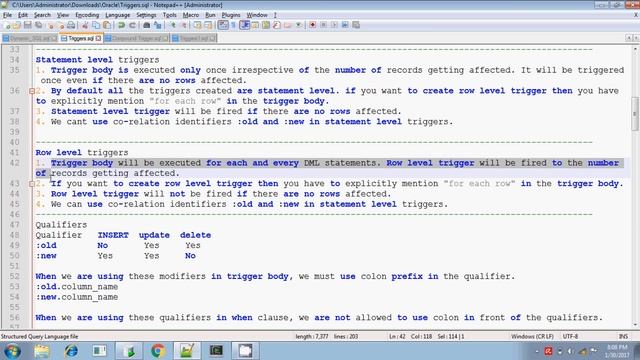The height and width of the screenshot is (360, 640).
Task: Play back the recorded macro
Action: [x=335, y=25]
